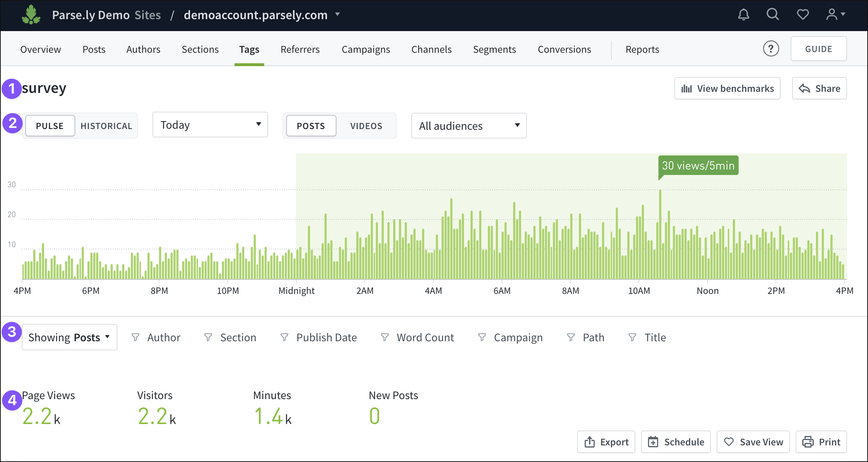Click the Section filter funnel icon
This screenshot has height=462, width=868.
coord(208,337)
